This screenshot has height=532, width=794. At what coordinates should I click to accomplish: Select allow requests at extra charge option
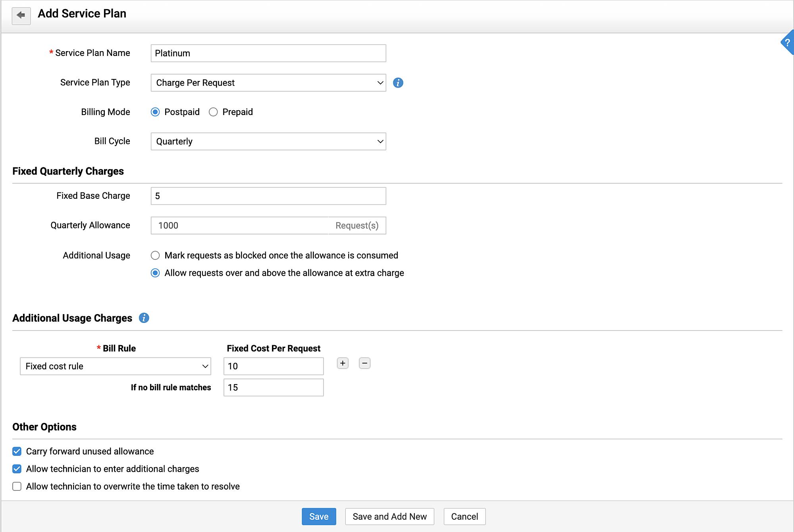(155, 273)
